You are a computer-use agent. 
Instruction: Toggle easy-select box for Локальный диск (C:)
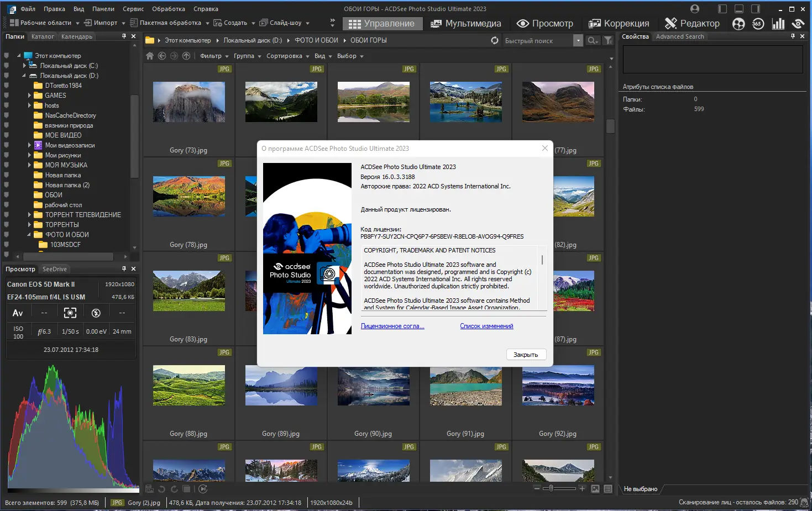[6, 66]
